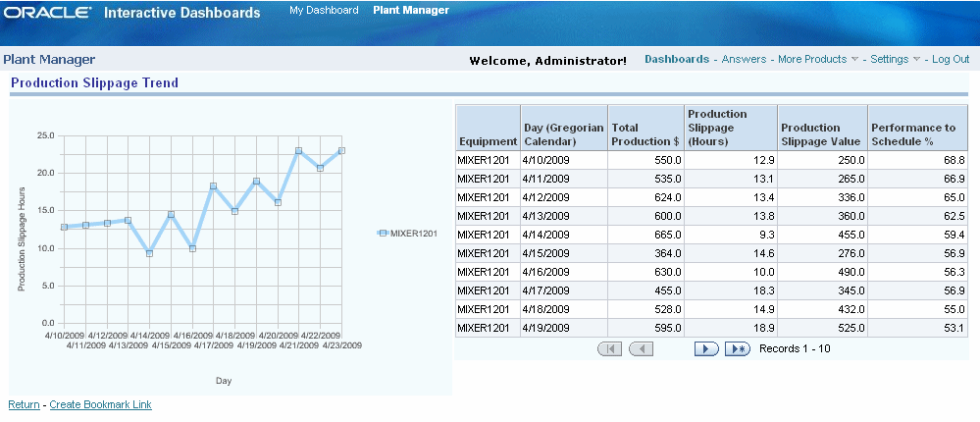This screenshot has height=422, width=980.
Task: Select the 4/15/2009 date cell
Action: (564, 254)
